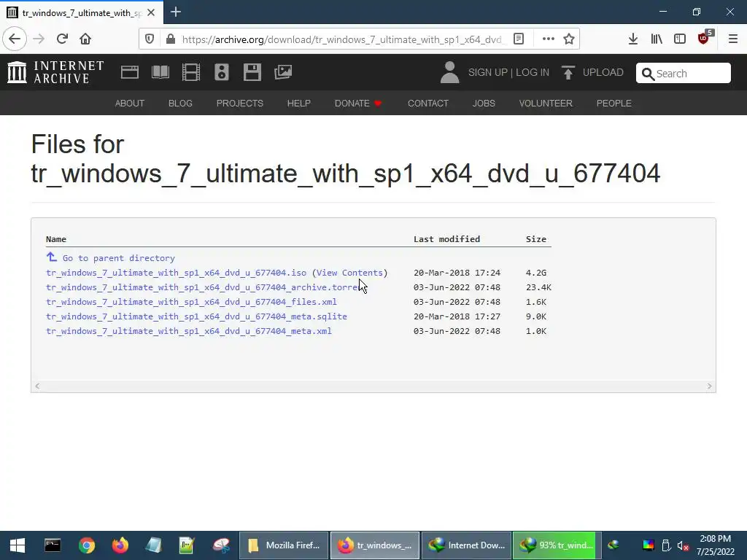Screen dimensions: 747x560
Task: Close the tr_windows_7_ultimate tab
Action: tap(151, 13)
